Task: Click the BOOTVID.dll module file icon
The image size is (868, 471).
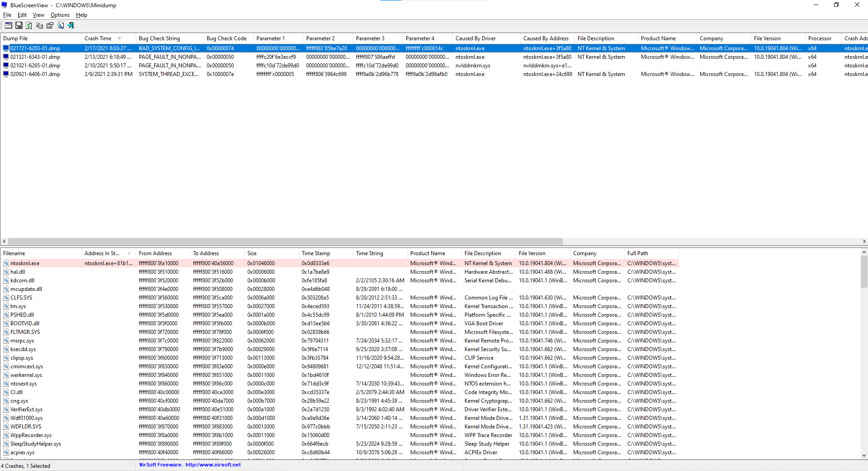Action: point(6,324)
